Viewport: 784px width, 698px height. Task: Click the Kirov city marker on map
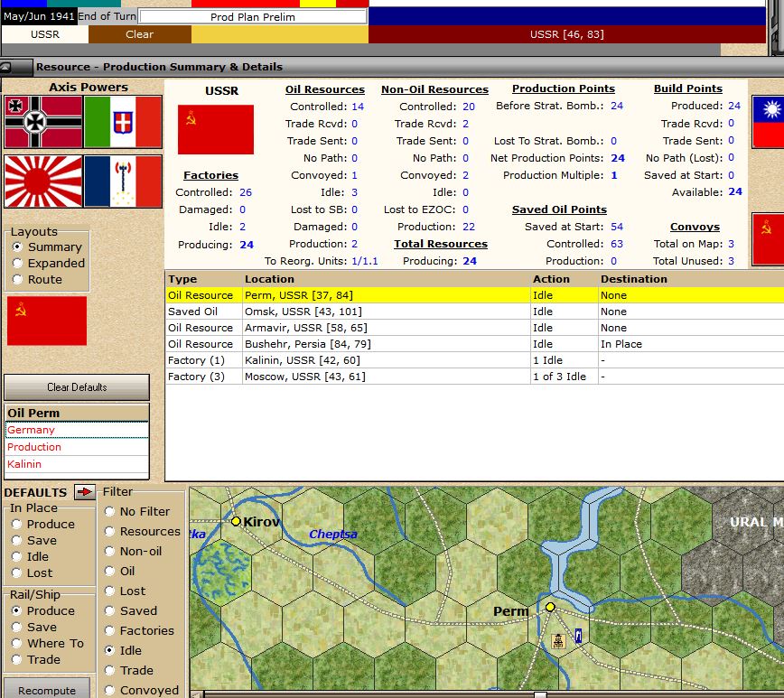point(236,522)
